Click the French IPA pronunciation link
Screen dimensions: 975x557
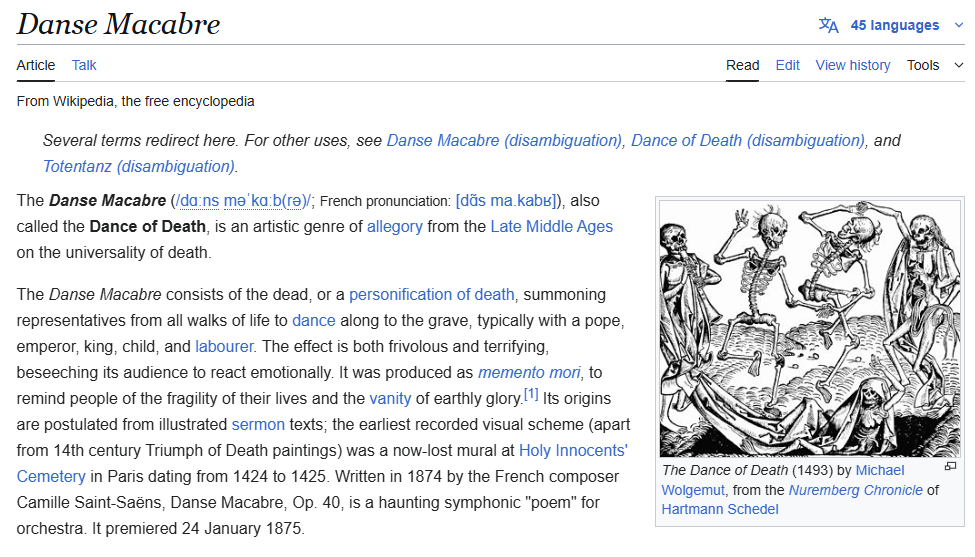pyautogui.click(x=507, y=201)
